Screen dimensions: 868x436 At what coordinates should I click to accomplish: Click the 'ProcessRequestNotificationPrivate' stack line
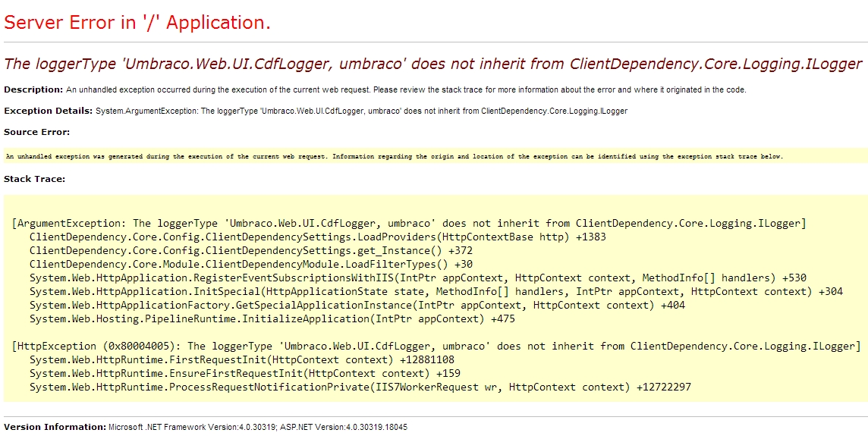(x=360, y=387)
